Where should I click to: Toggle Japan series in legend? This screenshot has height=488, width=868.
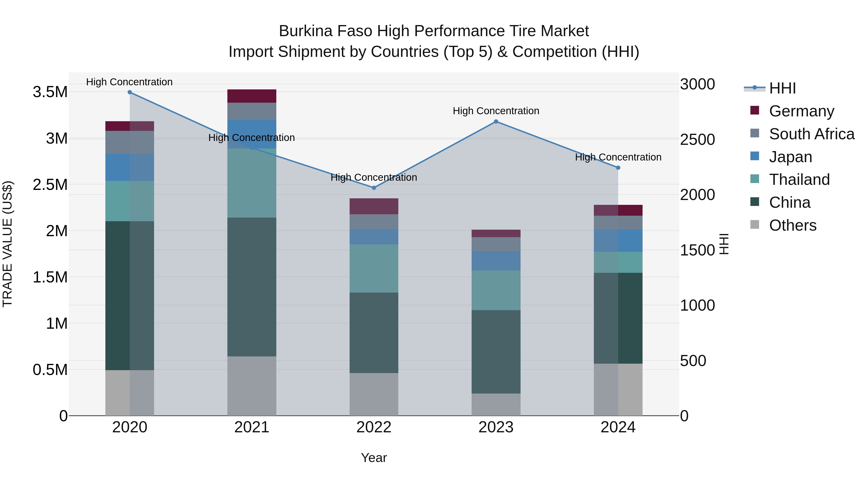pos(781,157)
